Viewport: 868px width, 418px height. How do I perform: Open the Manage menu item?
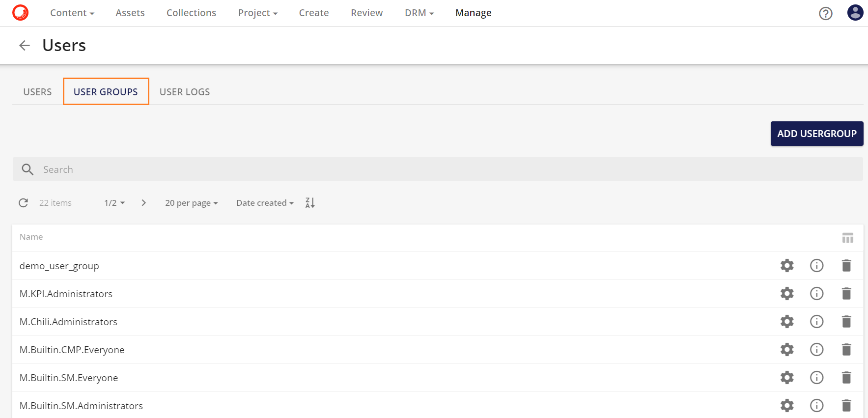click(473, 13)
